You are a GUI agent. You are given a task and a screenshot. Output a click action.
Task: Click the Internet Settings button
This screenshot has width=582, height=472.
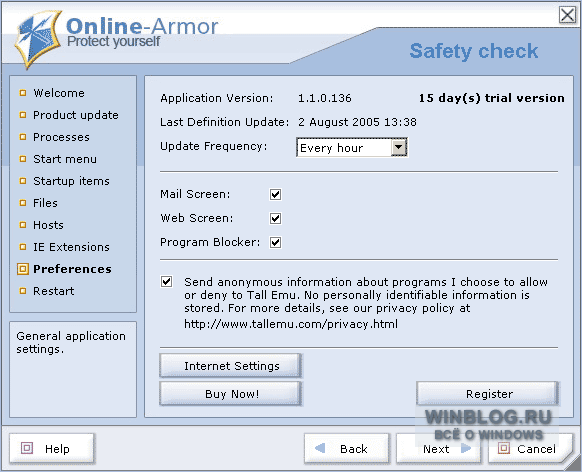230,366
